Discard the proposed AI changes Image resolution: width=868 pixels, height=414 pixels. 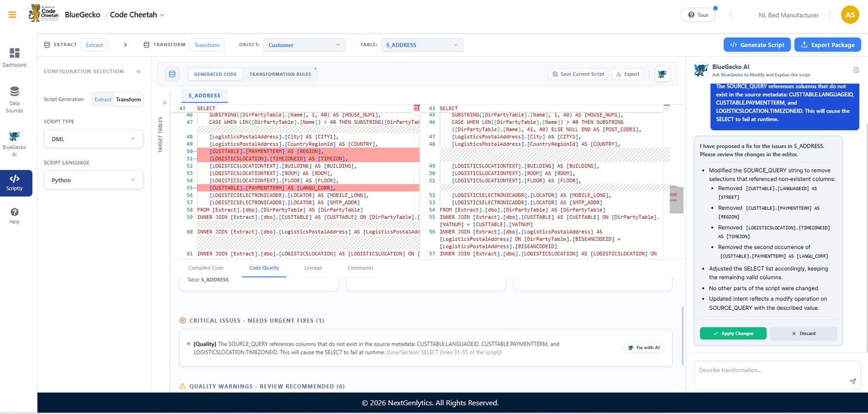click(803, 334)
